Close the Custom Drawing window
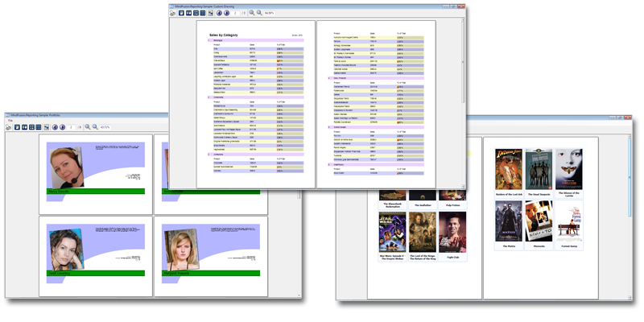644x322 pixels. tap(460, 6)
